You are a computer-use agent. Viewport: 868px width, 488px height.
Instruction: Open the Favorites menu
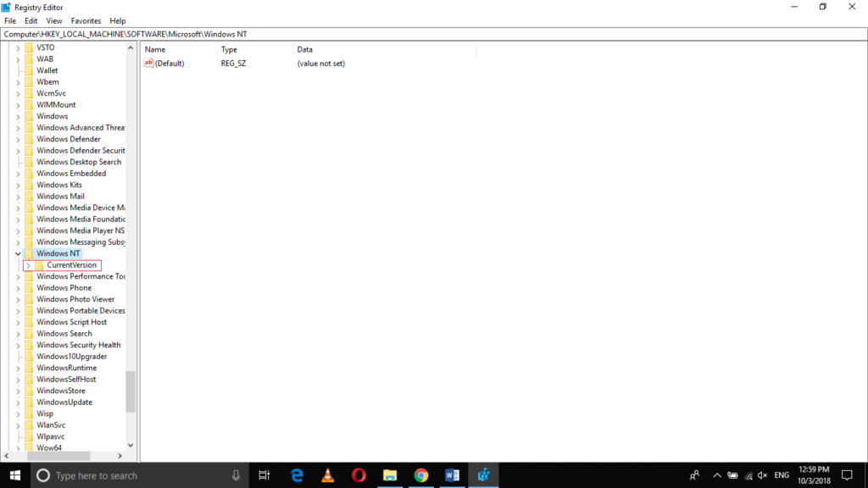click(86, 20)
